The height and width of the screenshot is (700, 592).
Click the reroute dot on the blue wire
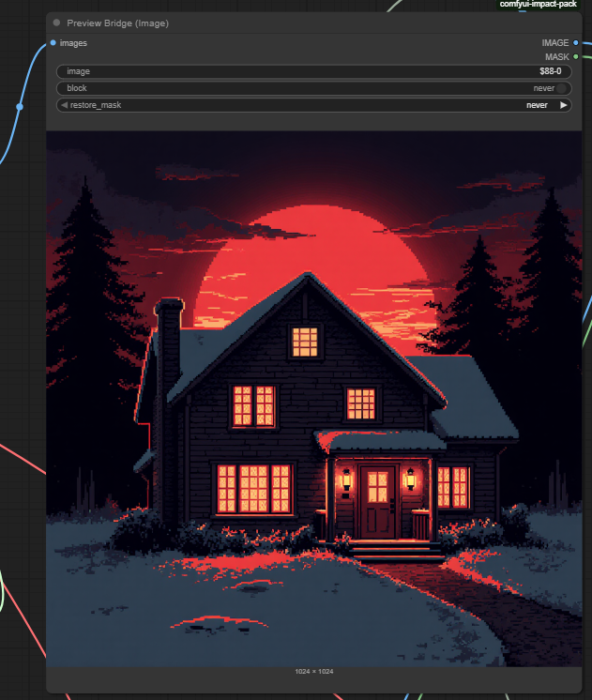20,107
